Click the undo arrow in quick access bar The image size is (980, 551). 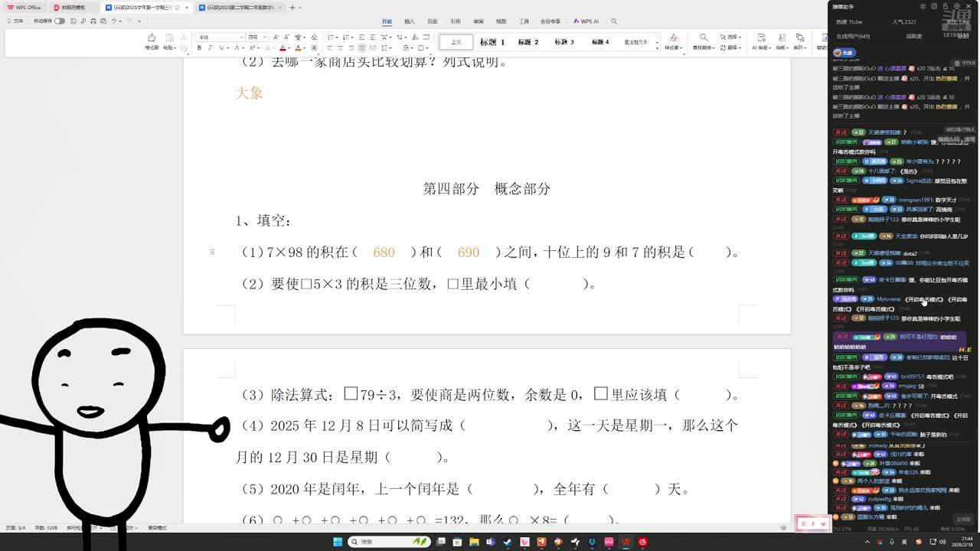(x=114, y=21)
